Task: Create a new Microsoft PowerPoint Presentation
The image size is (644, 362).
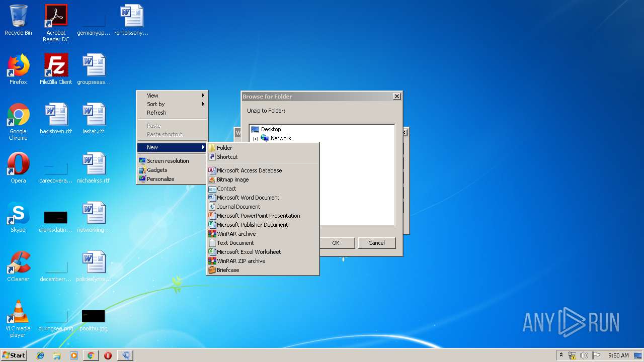Action: coord(263,216)
